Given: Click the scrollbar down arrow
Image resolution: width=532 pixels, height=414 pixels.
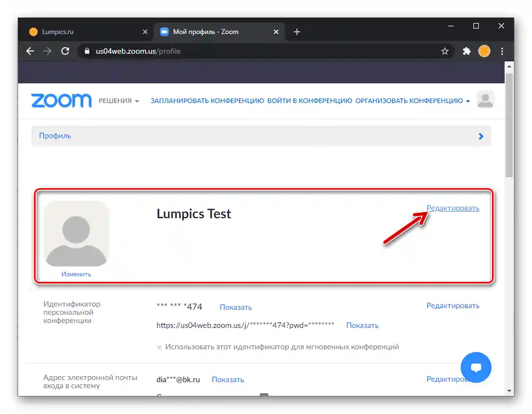Looking at the screenshot, I should pyautogui.click(x=510, y=390).
